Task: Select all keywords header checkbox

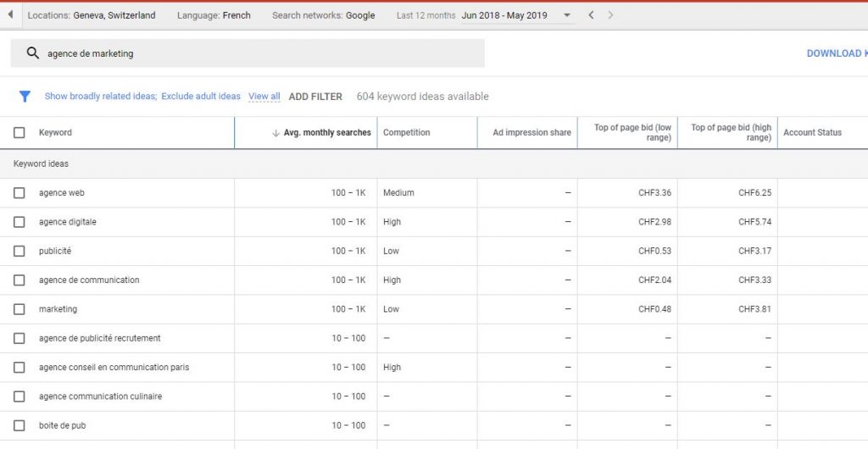Action: point(19,133)
